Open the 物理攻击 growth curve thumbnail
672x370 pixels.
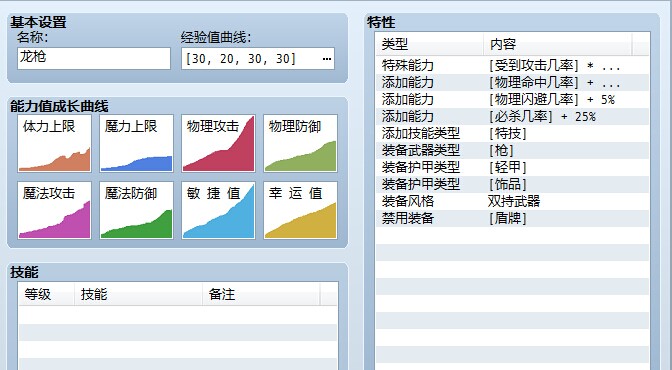(218, 143)
